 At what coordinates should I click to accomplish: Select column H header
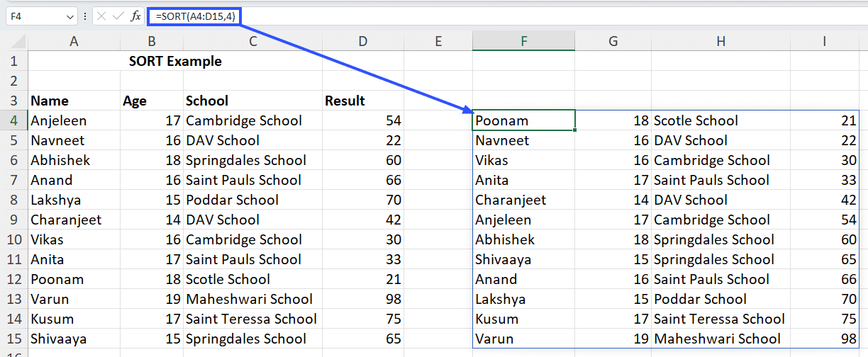pyautogui.click(x=720, y=42)
